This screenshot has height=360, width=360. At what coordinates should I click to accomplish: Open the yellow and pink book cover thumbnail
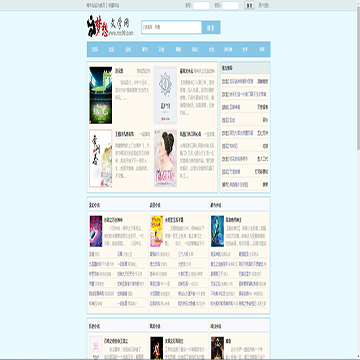156,231
